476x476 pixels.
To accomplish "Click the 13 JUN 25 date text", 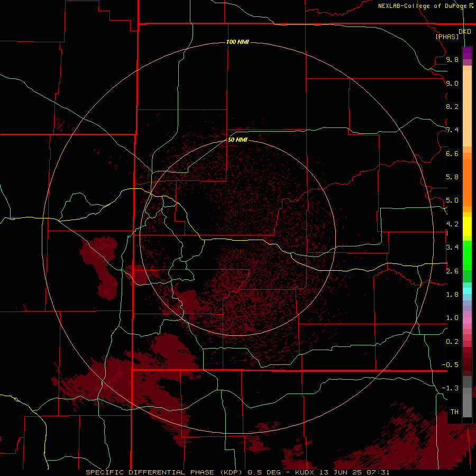I will click(x=342, y=472).
